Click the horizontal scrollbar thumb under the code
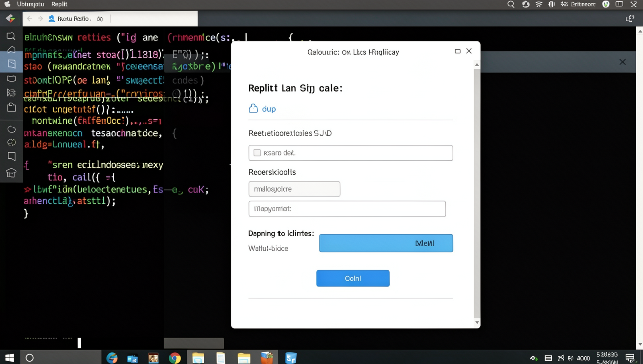 [x=194, y=343]
